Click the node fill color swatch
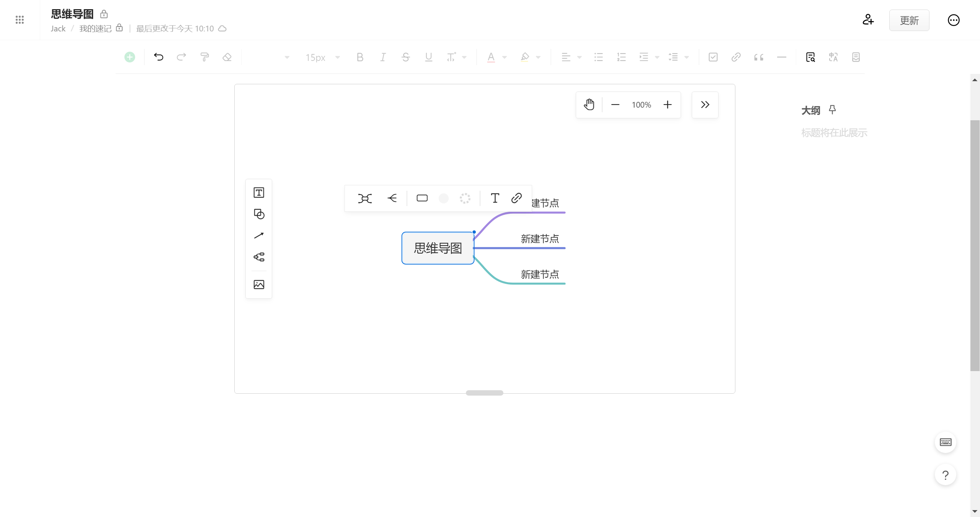The width and height of the screenshot is (980, 517). point(443,198)
